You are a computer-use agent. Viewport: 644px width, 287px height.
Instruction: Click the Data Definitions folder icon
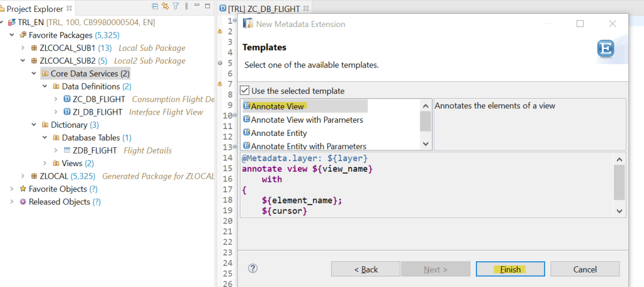[x=56, y=87]
